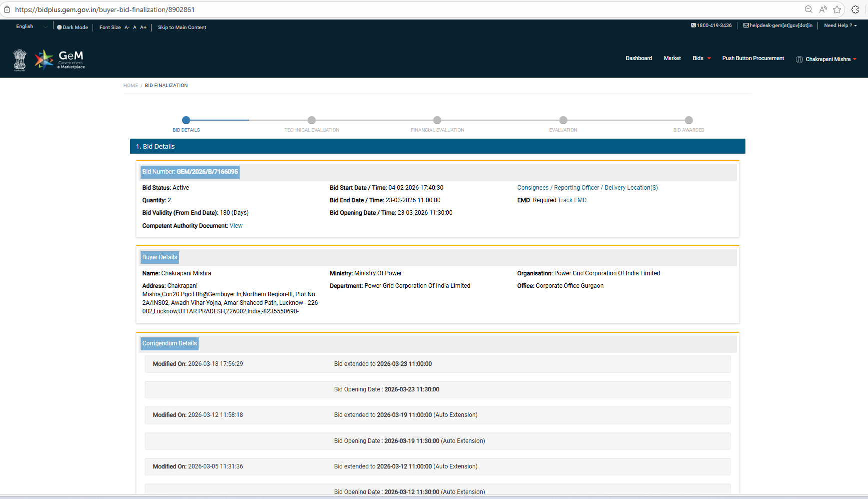Click the read aloud icon
868x499 pixels.
(822, 10)
